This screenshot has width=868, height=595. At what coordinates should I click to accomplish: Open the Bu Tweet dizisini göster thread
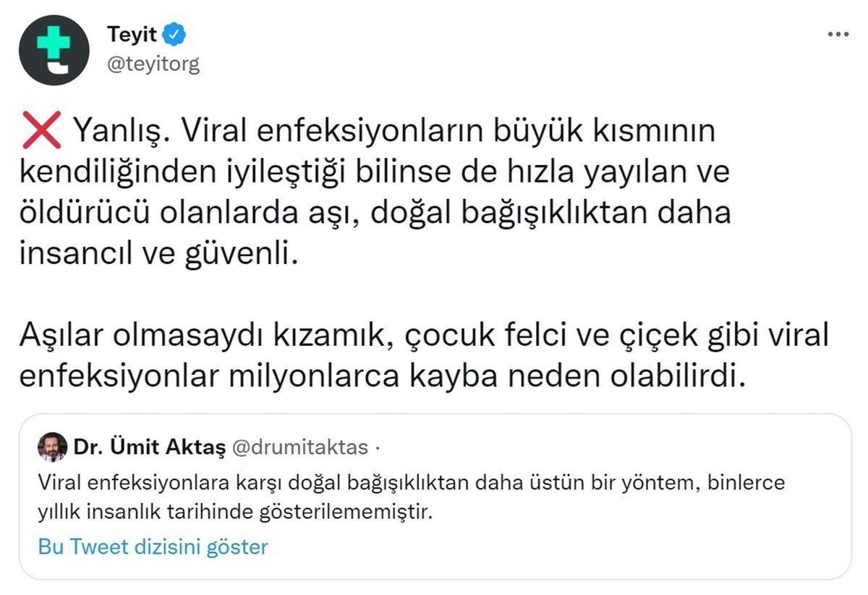(x=153, y=547)
